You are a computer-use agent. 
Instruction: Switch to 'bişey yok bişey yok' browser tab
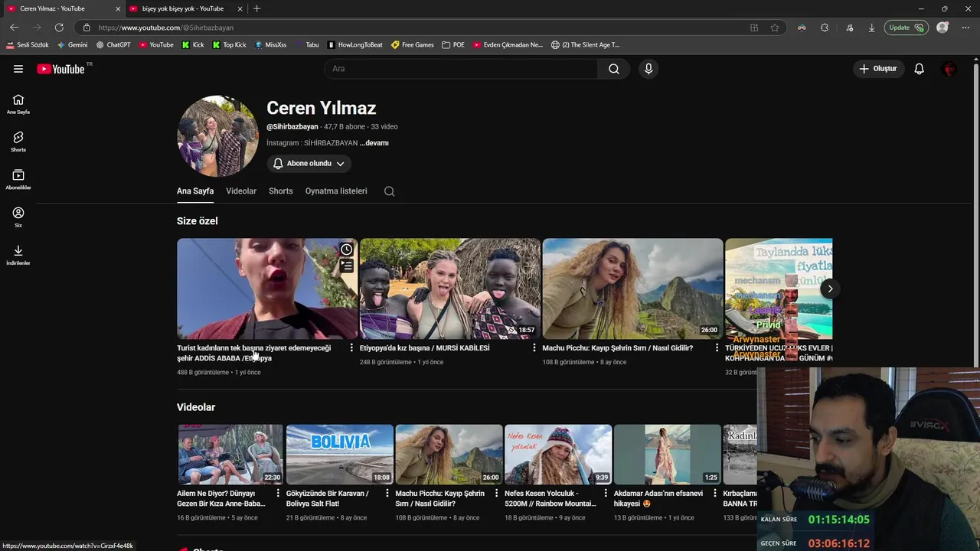click(x=185, y=8)
